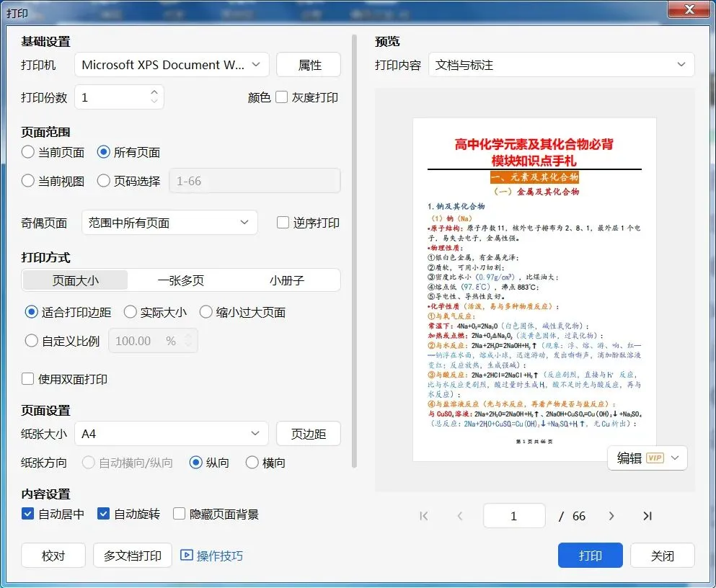Viewport: 716px width, 588px height.
Task: Click the 预览 heading text
Action: (387, 42)
